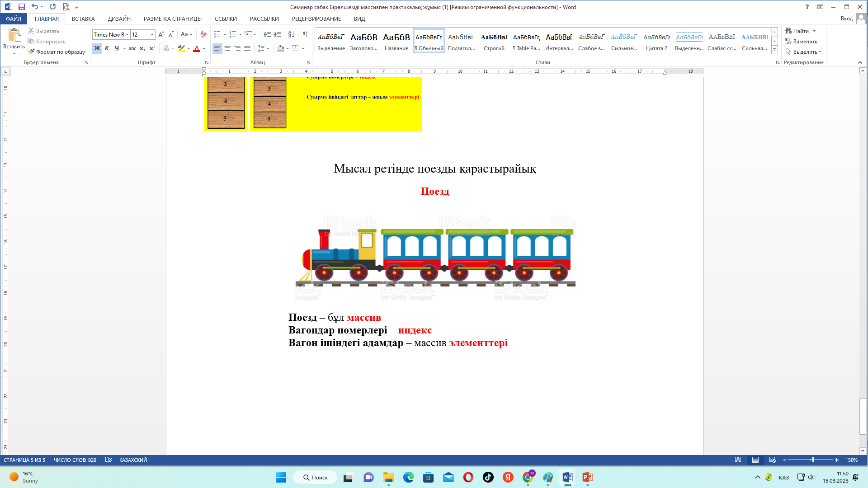This screenshot has width=868, height=488.
Task: Open the font size dropdown
Action: click(152, 34)
